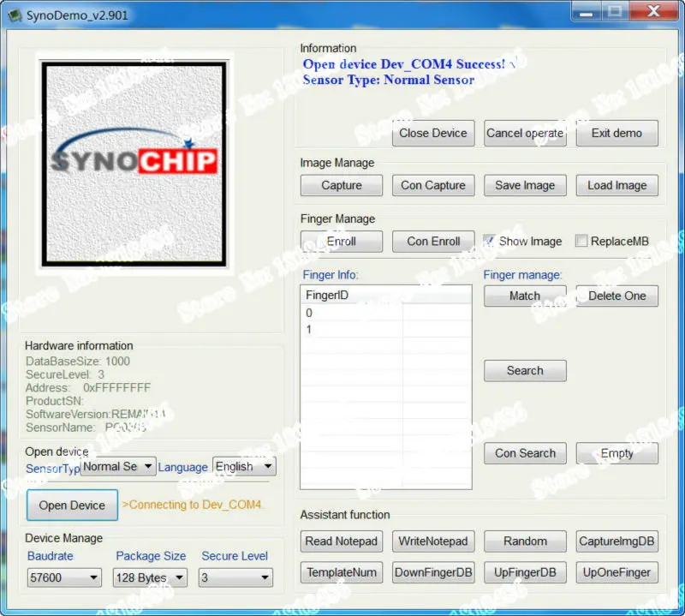Click 'Open device Dev_COM4 Success!' message
The width and height of the screenshot is (685, 616).
pos(404,64)
